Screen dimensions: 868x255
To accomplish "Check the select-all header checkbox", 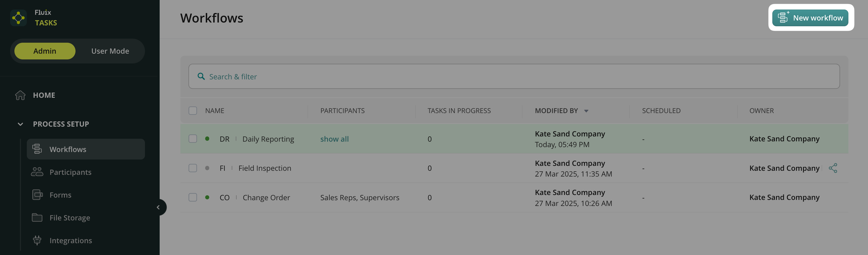I will tap(193, 111).
